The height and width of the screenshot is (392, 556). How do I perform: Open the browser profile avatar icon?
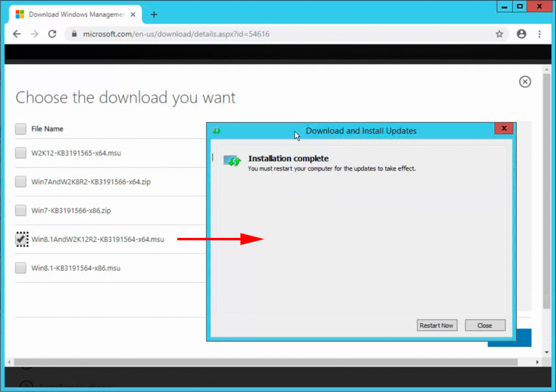pos(521,34)
